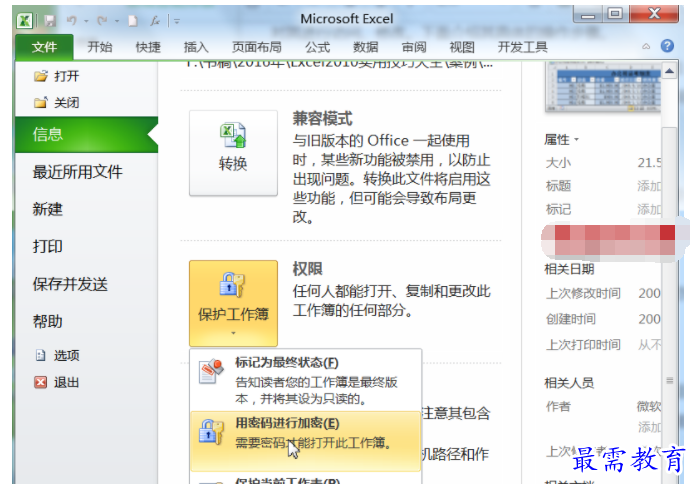Expand the 属性 properties dropdown
The image size is (694, 491).
coord(562,140)
